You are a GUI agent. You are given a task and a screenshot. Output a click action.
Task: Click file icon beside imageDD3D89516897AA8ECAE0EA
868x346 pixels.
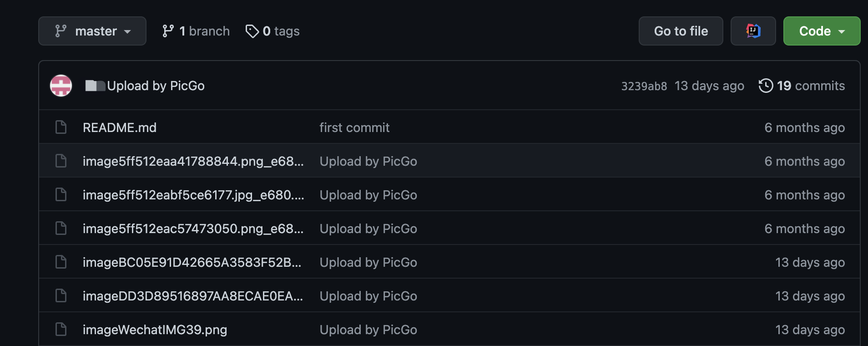point(61,295)
